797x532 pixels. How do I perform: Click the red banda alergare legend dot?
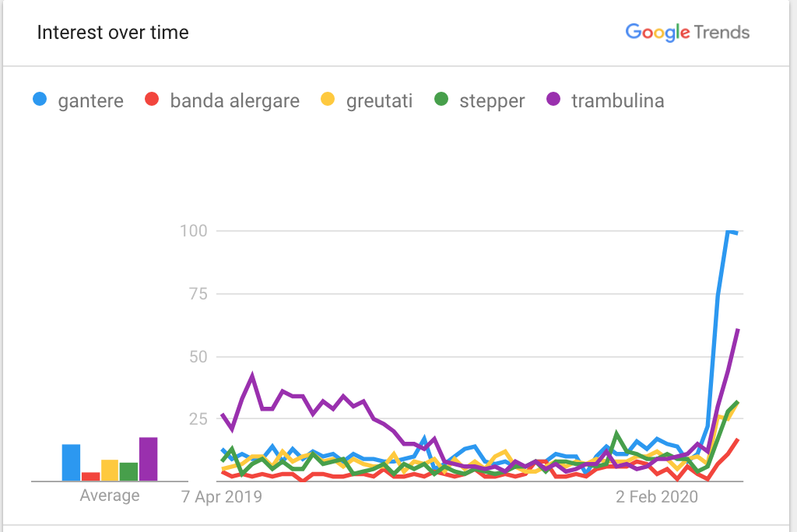tap(152, 99)
